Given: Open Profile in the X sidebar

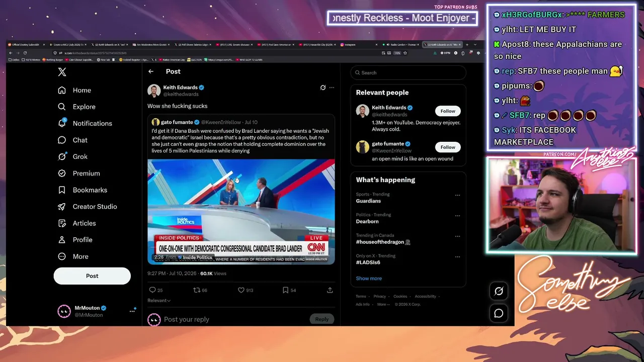Looking at the screenshot, I should coord(75,239).
